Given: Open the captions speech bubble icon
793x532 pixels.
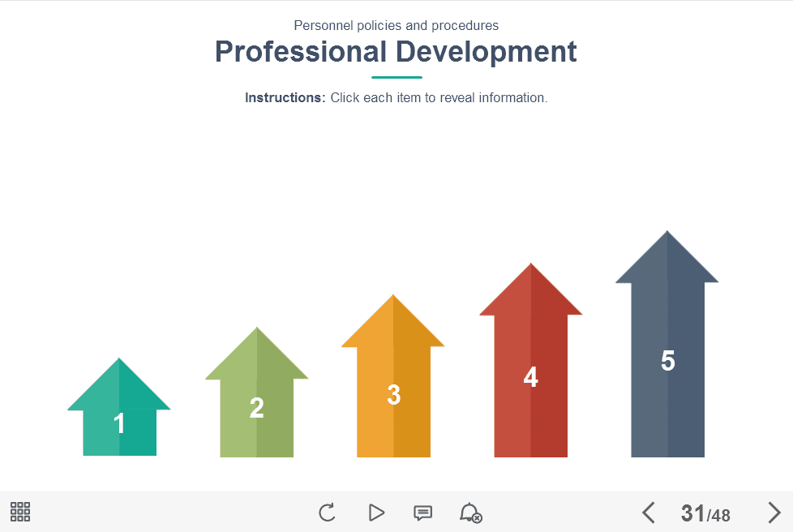Looking at the screenshot, I should coord(422,513).
